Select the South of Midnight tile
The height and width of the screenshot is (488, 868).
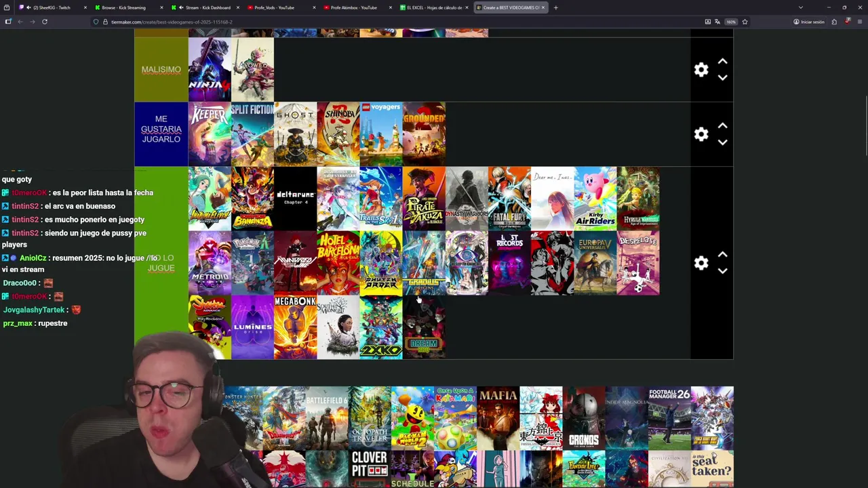pos(338,327)
